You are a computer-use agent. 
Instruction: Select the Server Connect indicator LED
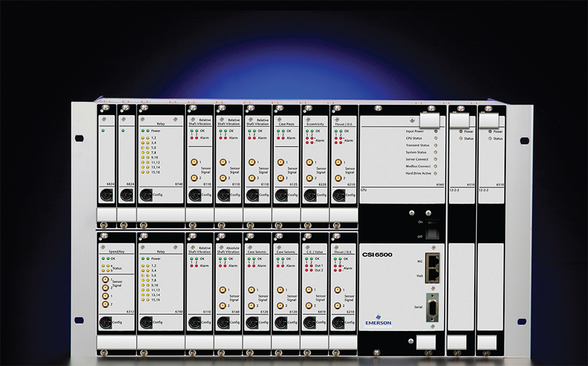436,159
